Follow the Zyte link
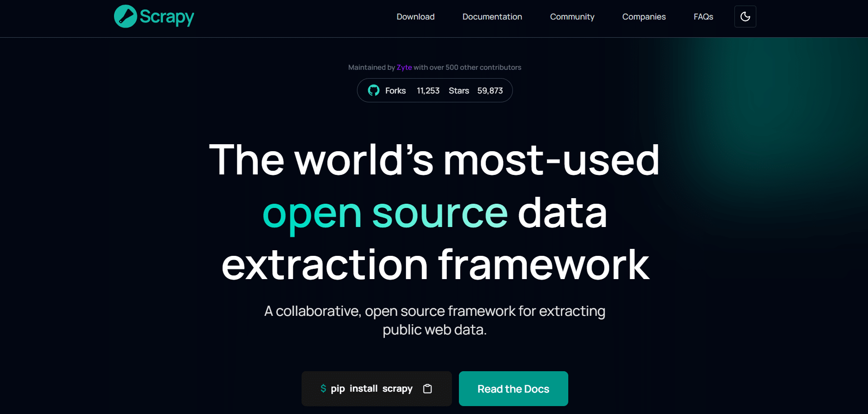This screenshot has height=414, width=868. tap(404, 67)
